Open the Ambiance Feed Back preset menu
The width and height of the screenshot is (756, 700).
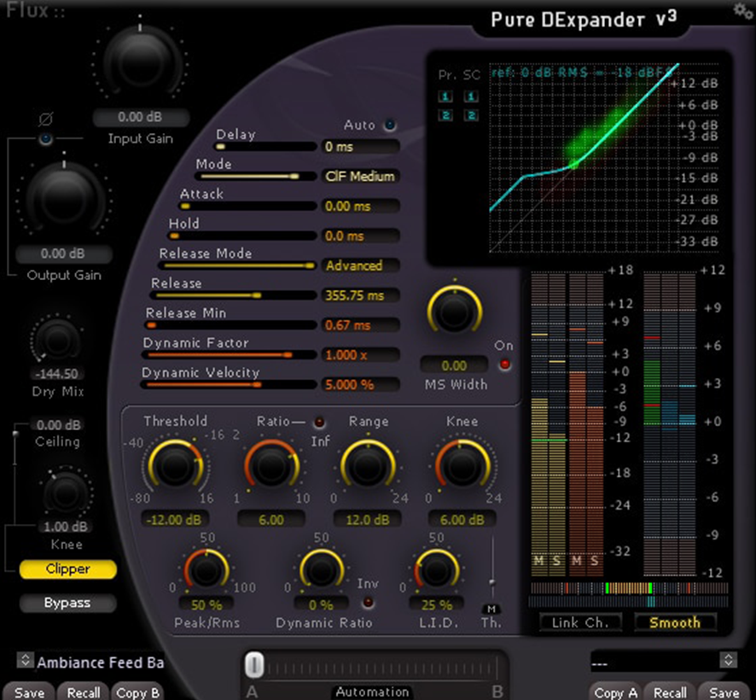pyautogui.click(x=94, y=662)
